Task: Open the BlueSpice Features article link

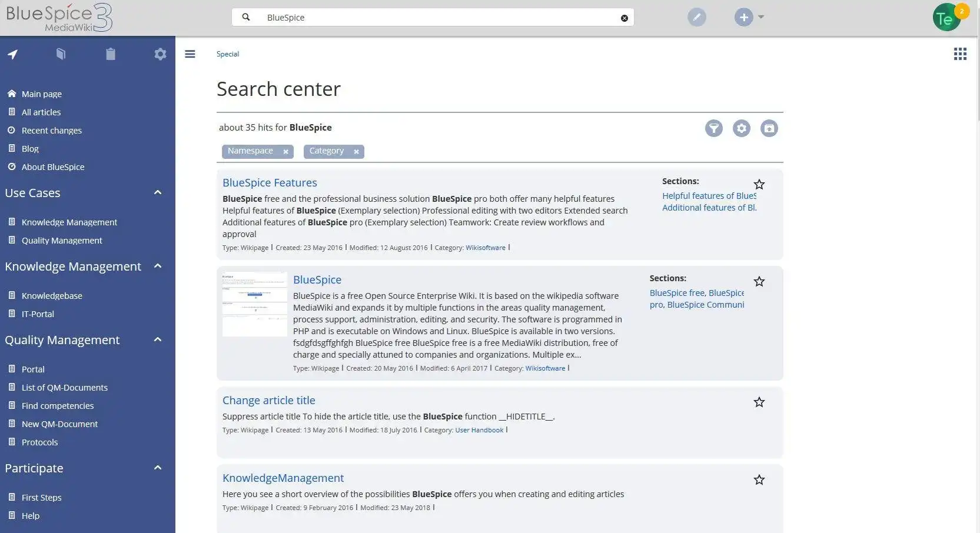Action: pyautogui.click(x=270, y=182)
